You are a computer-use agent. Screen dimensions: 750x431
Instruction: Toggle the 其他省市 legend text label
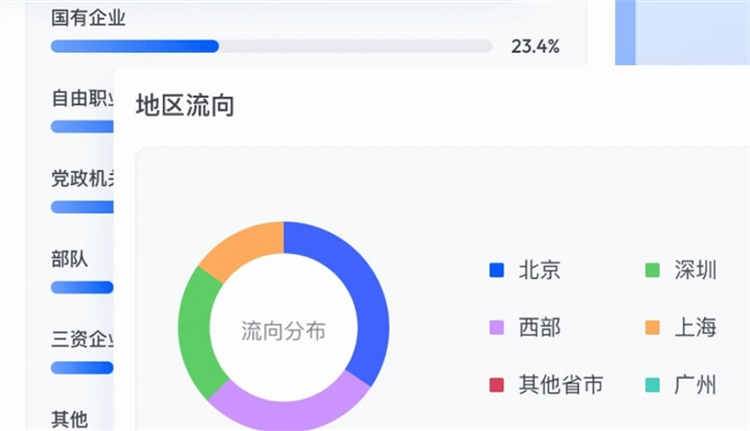561,385
